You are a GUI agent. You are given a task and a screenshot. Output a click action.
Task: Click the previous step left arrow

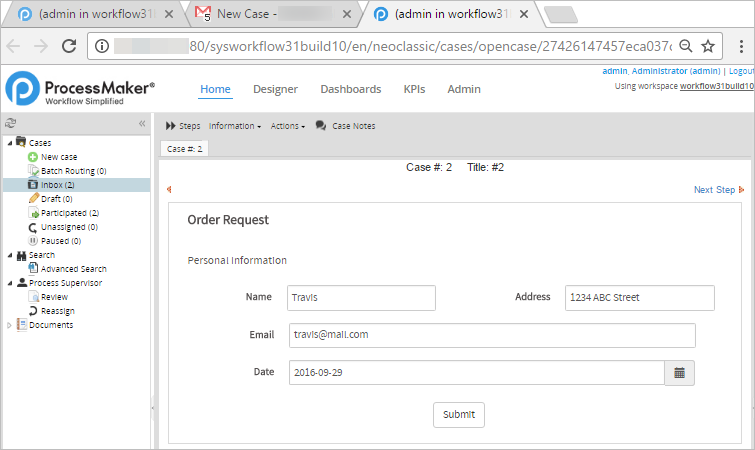point(169,190)
